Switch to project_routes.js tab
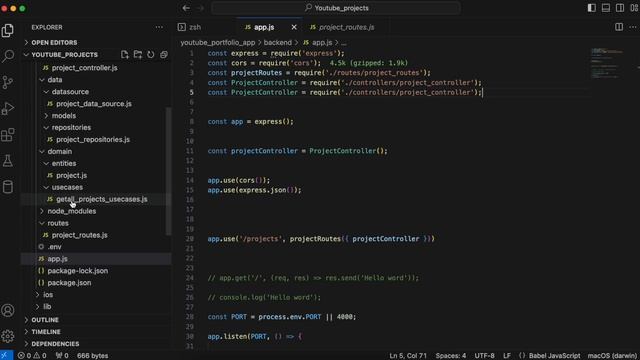The height and width of the screenshot is (360, 640). coord(345,27)
